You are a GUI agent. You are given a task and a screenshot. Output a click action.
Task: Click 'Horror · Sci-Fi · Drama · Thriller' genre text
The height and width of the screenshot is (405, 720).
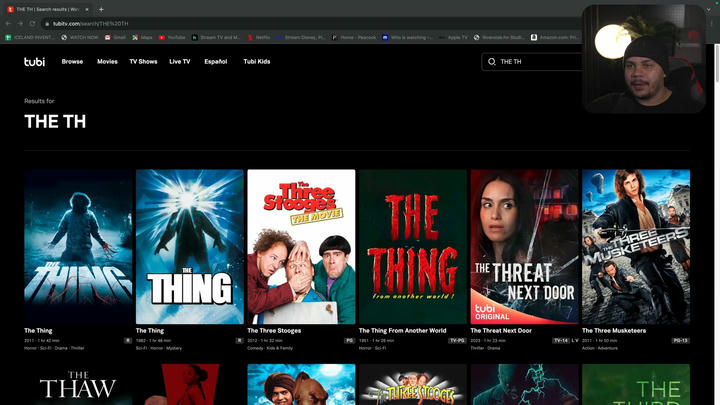point(54,348)
